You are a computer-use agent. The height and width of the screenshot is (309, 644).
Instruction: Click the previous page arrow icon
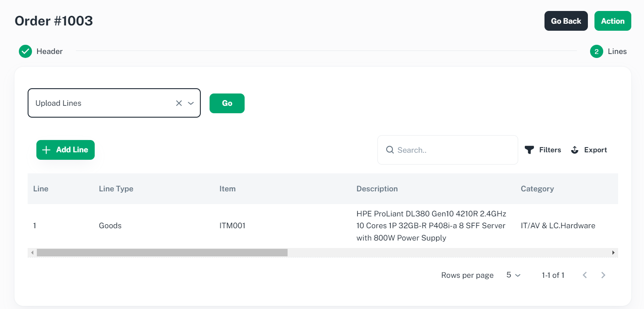pos(585,275)
